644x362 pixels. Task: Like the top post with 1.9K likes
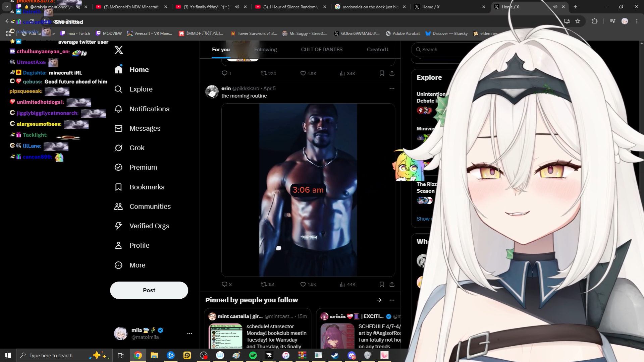tap(303, 73)
